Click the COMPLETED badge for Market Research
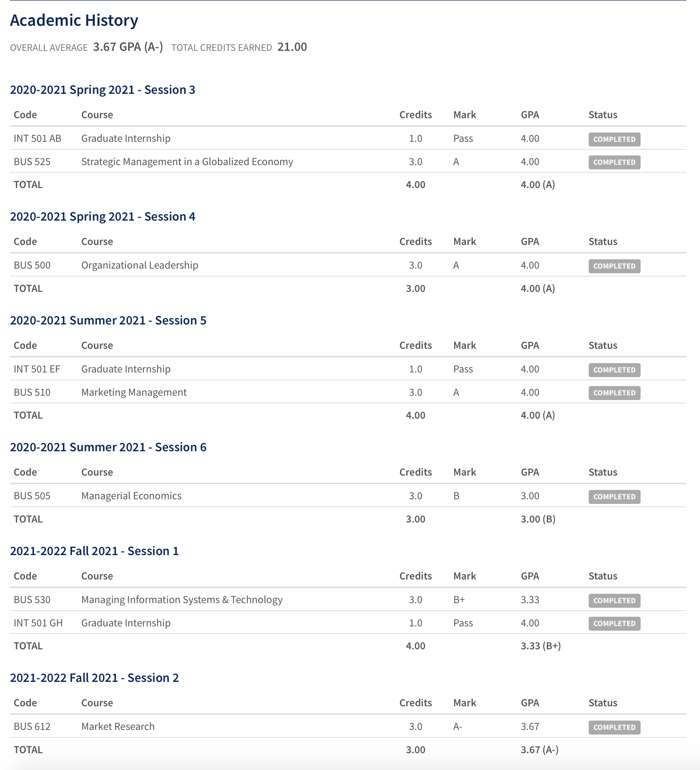This screenshot has height=770, width=700. 614,727
